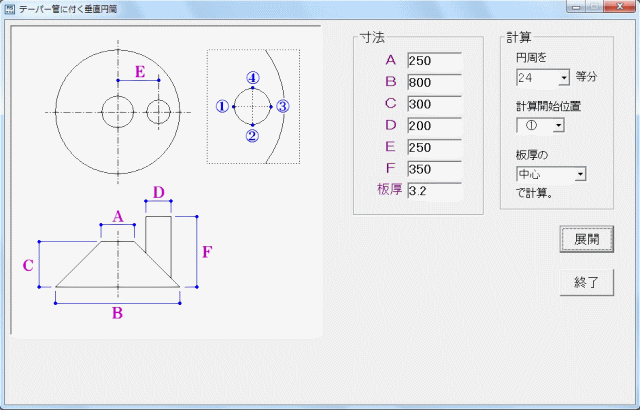Select the F dimension field with 350
Viewport: 640px width, 410px height.
pos(435,169)
